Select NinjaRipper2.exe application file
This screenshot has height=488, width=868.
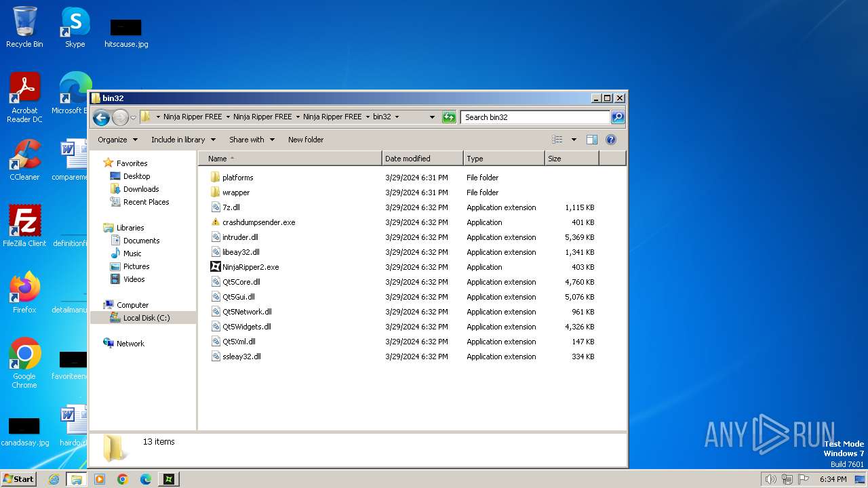[245, 267]
